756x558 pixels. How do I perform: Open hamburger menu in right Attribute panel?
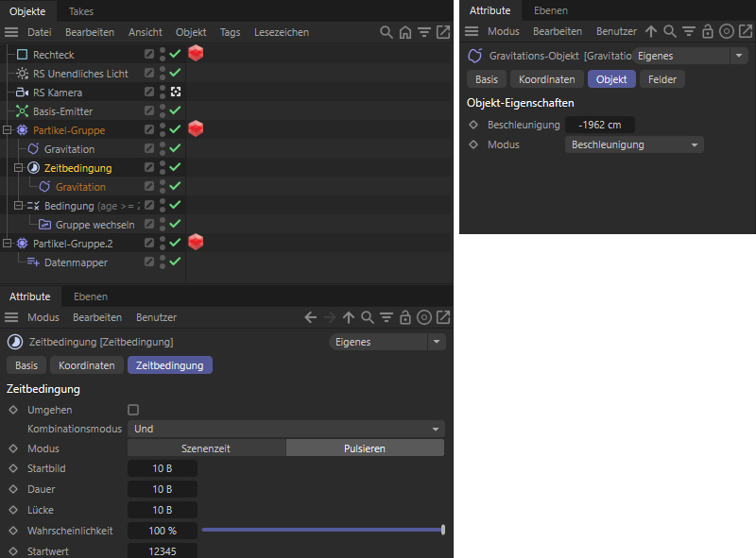(472, 31)
